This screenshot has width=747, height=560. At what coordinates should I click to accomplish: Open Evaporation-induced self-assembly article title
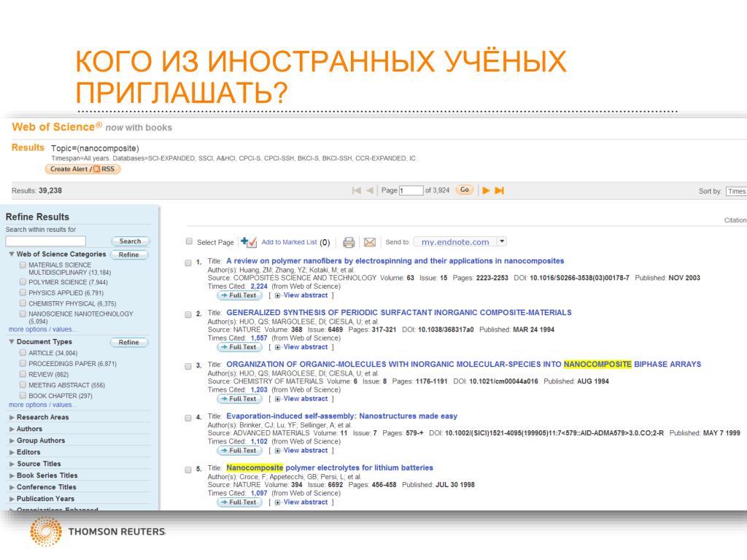pyautogui.click(x=341, y=416)
